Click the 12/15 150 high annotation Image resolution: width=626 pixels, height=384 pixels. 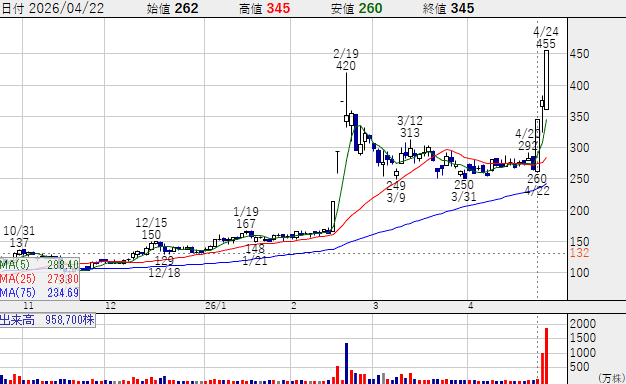coord(151,228)
